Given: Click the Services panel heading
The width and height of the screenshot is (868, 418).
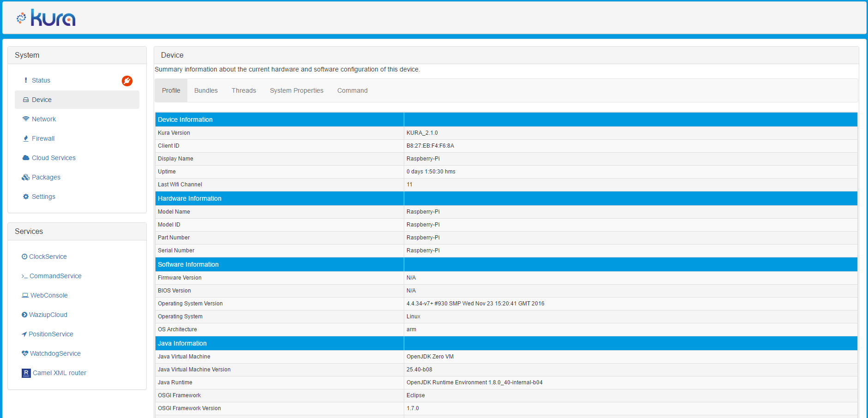Looking at the screenshot, I should [x=29, y=232].
